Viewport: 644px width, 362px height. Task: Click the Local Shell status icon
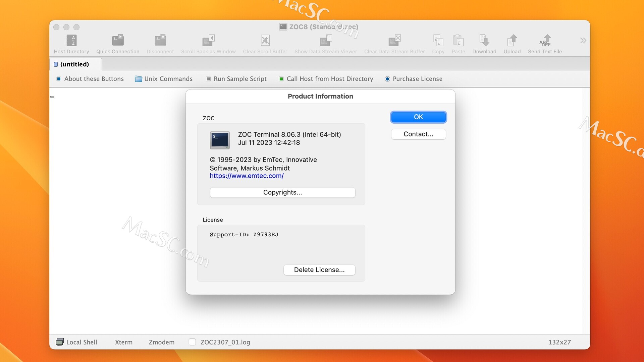pyautogui.click(x=60, y=342)
